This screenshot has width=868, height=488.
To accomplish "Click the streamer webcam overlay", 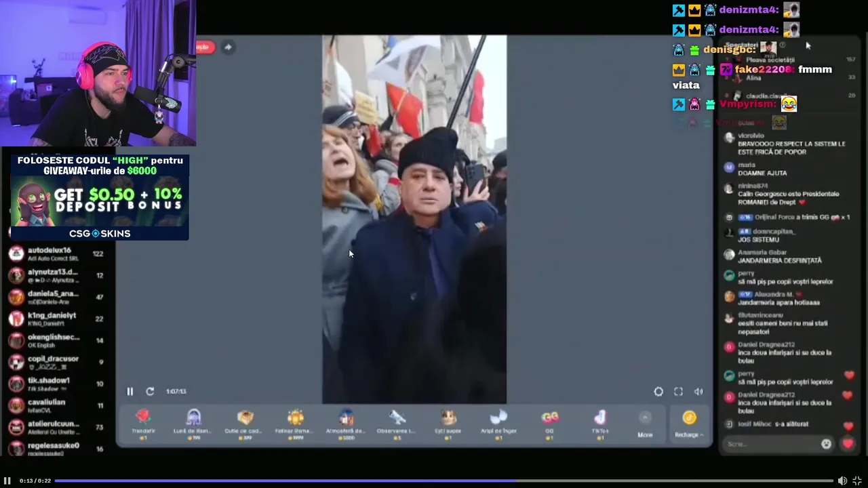I will coord(98,73).
